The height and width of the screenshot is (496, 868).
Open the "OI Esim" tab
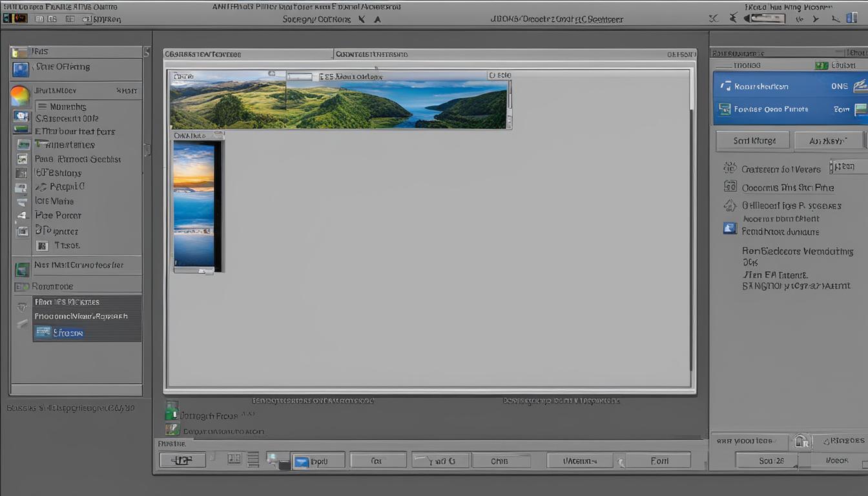click(680, 55)
